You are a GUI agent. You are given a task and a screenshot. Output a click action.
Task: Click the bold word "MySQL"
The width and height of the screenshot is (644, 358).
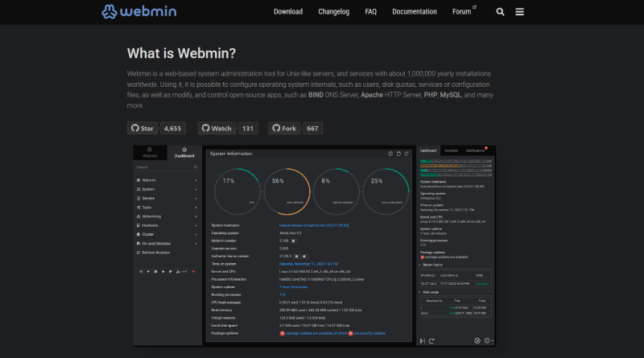450,95
